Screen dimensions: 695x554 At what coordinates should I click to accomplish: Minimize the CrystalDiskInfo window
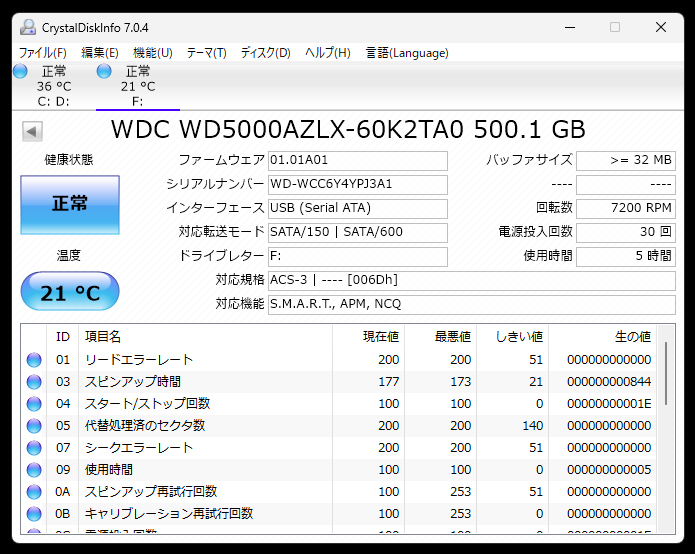(570, 27)
